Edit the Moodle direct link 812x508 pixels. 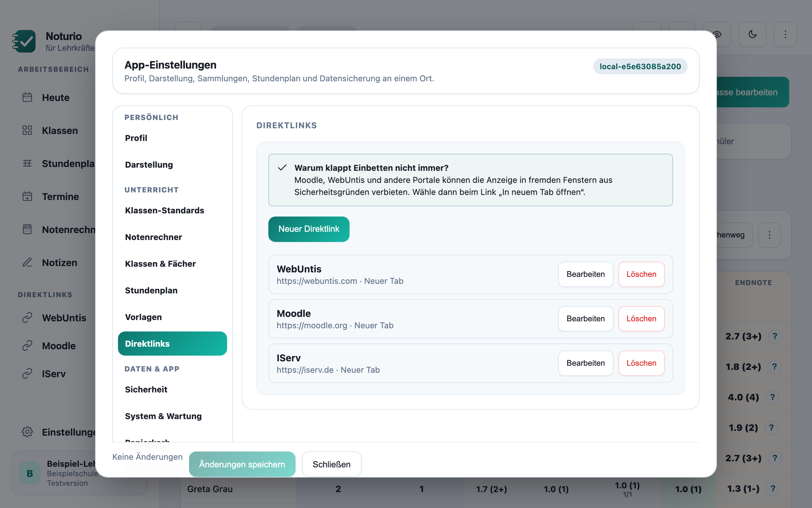click(586, 318)
